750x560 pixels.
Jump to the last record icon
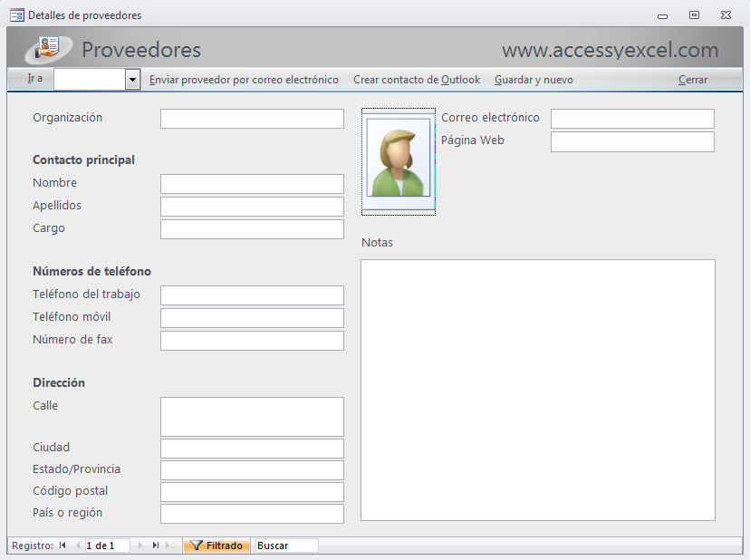[x=154, y=546]
